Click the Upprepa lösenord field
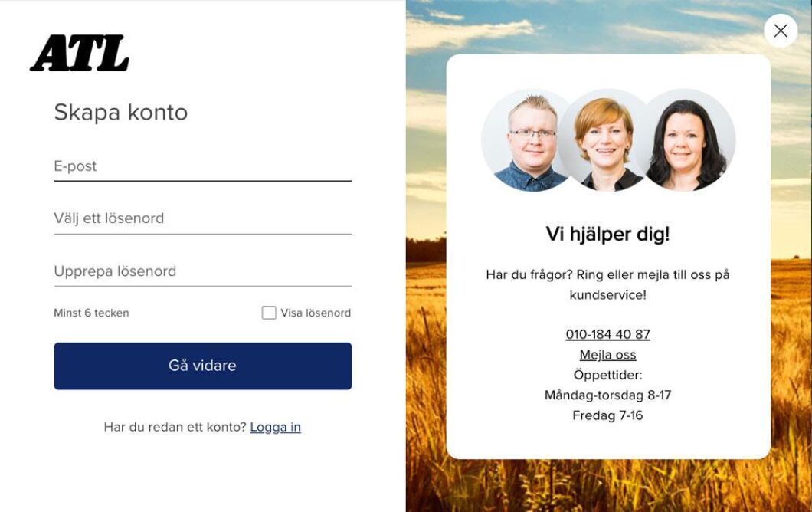Screen dimensions: 812x512 [202, 271]
